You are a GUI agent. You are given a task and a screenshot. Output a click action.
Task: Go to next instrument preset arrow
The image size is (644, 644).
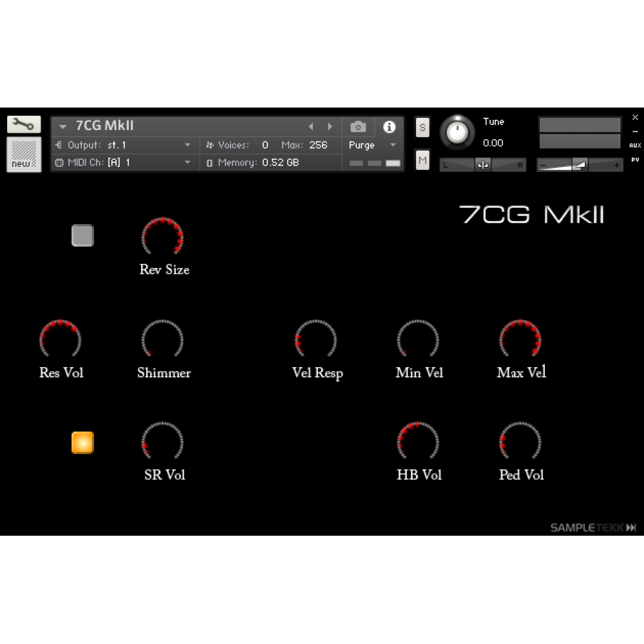[330, 127]
